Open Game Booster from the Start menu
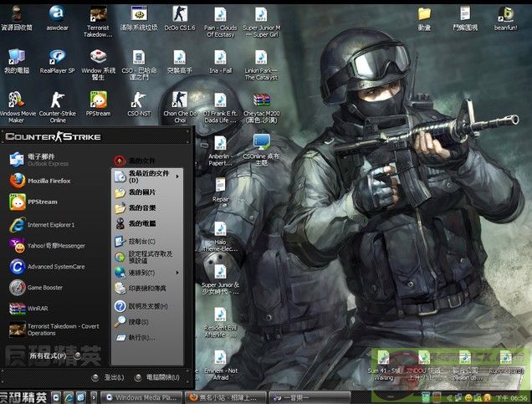 (x=44, y=287)
